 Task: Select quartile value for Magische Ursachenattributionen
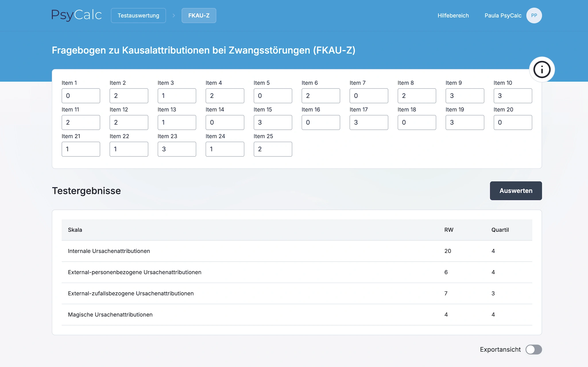click(x=493, y=315)
